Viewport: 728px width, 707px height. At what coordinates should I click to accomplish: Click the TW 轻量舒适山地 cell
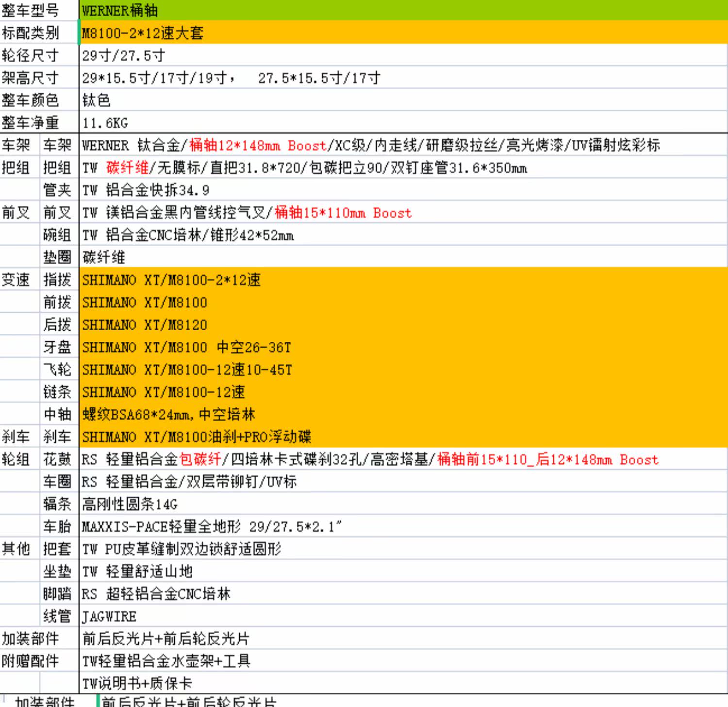coord(403,571)
